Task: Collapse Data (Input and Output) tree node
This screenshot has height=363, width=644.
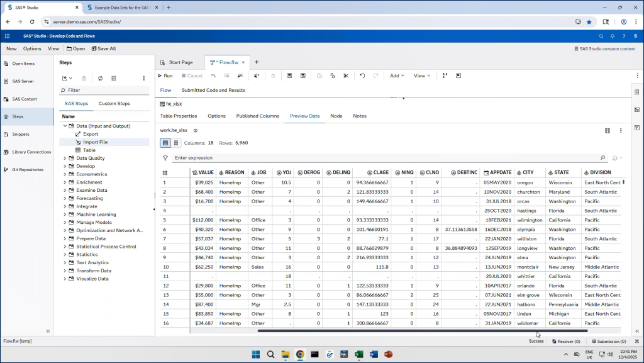Action: (x=65, y=126)
